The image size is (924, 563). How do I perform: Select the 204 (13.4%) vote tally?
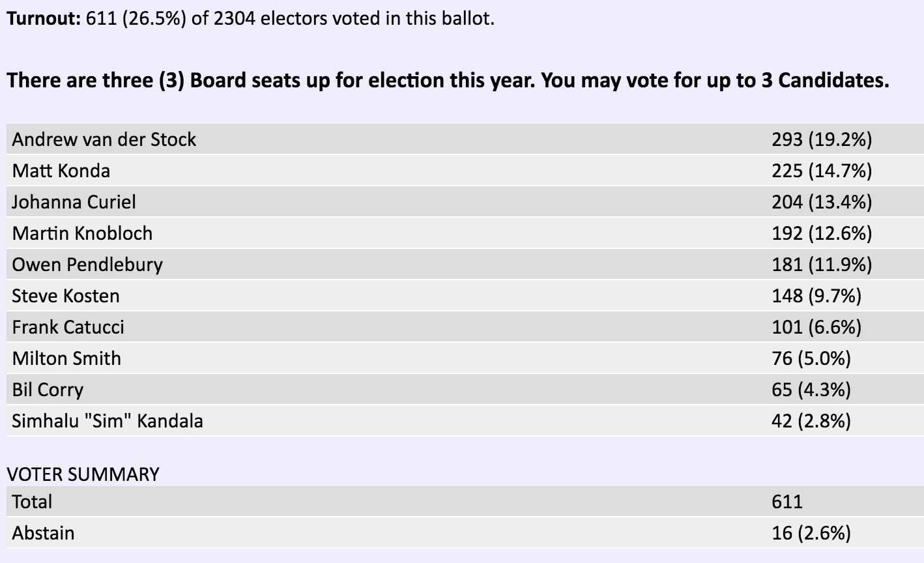821,202
